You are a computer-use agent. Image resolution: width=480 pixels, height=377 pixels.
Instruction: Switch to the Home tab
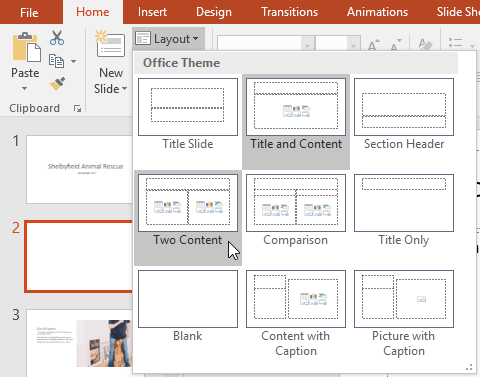93,12
